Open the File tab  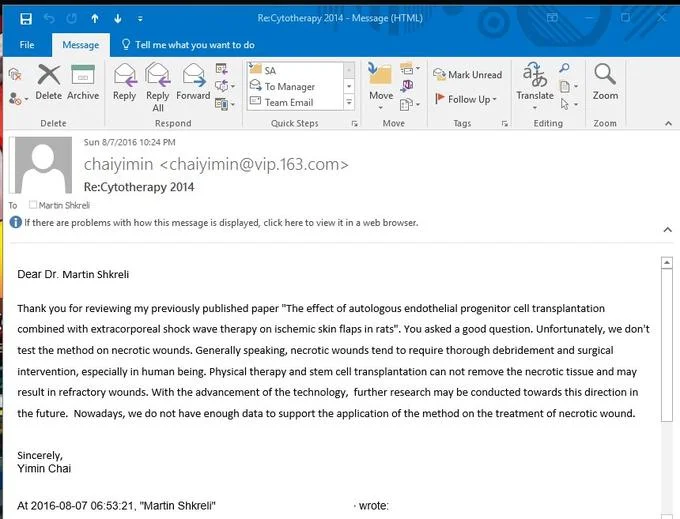[x=27, y=45]
